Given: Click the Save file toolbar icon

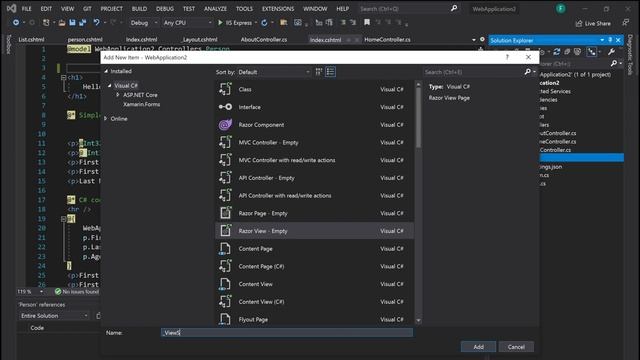Looking at the screenshot, I should point(72,23).
